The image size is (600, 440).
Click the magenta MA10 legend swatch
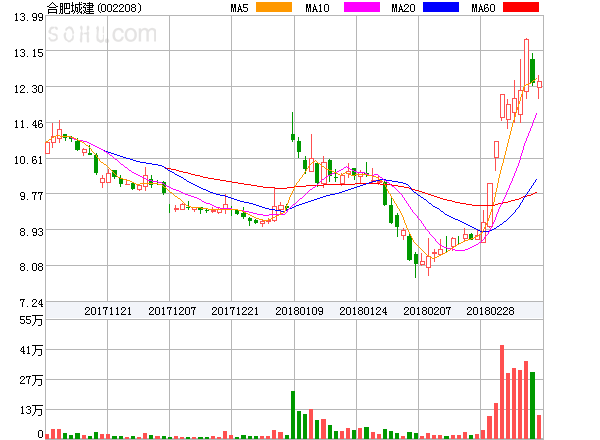pyautogui.click(x=362, y=7)
